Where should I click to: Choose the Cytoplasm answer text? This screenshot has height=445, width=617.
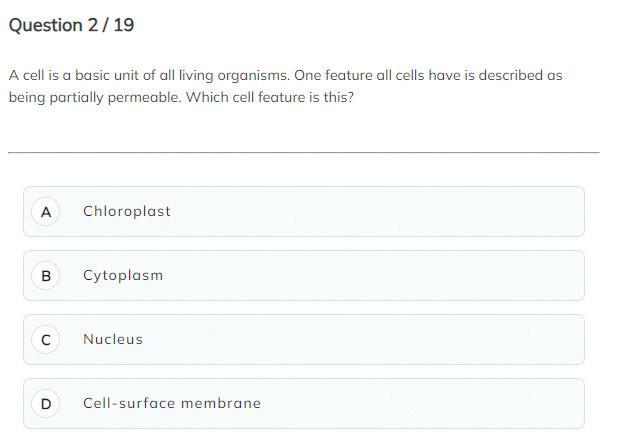(122, 275)
